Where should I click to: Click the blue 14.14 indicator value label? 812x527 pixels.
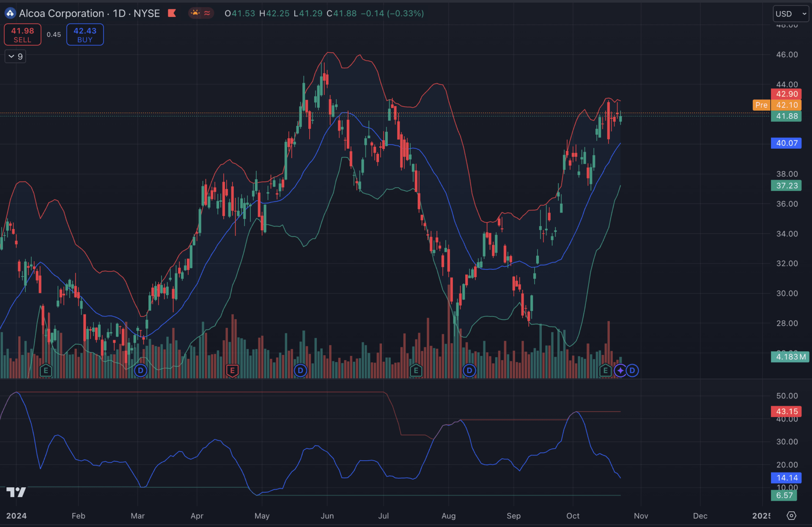[786, 478]
